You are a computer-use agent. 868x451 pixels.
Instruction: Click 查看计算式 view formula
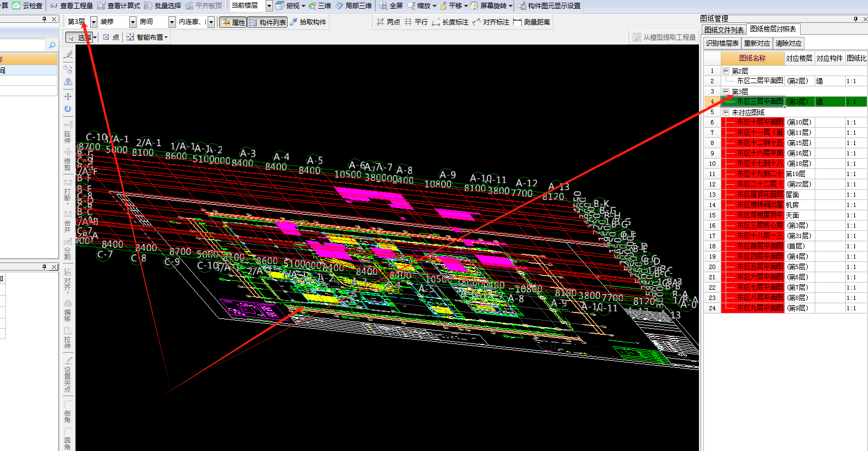point(118,5)
